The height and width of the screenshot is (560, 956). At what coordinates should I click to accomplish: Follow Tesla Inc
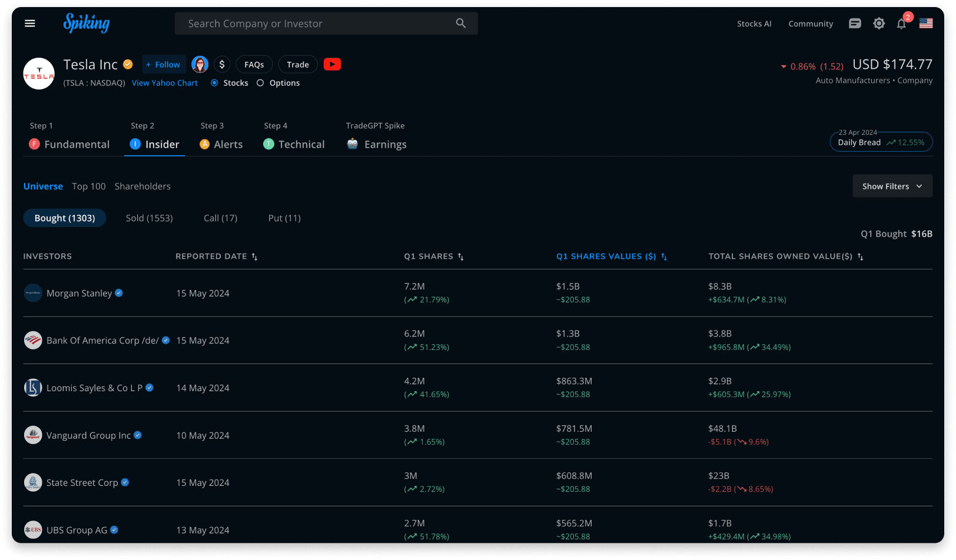click(164, 64)
